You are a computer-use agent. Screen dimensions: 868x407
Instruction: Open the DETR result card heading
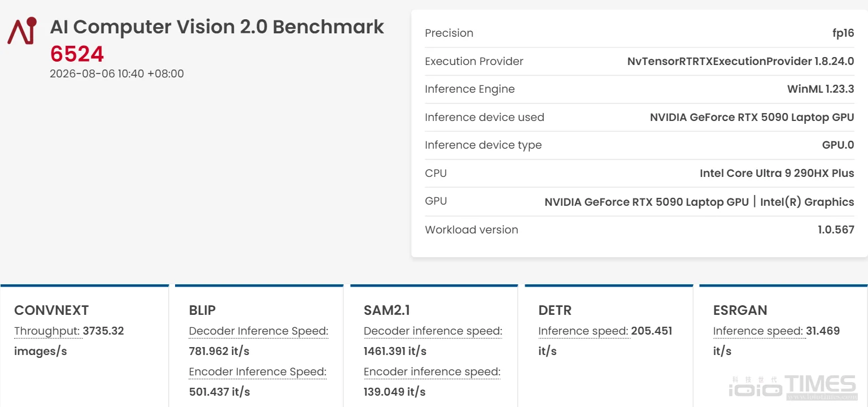(555, 310)
